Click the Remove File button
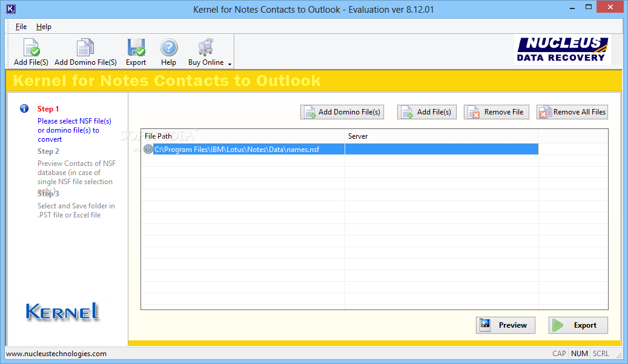 (x=496, y=112)
